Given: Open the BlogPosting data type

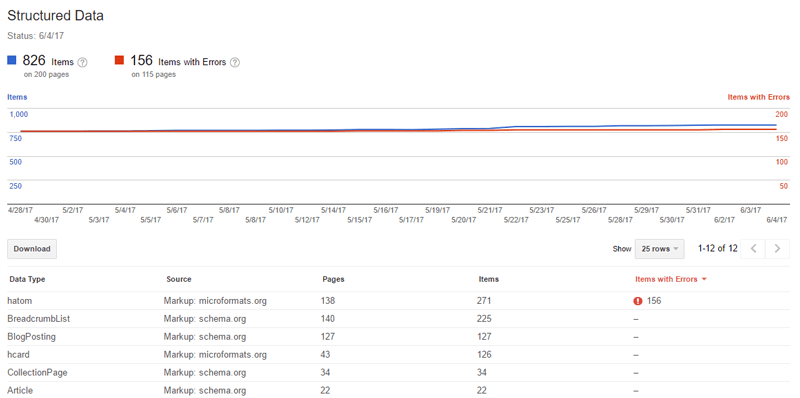Looking at the screenshot, I should coord(32,337).
